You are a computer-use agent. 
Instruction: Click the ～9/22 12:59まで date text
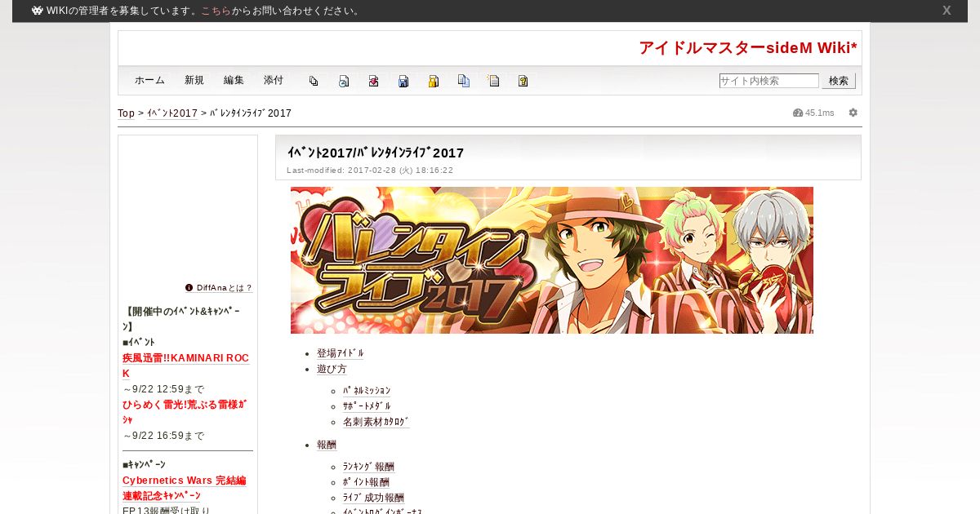coord(163,389)
